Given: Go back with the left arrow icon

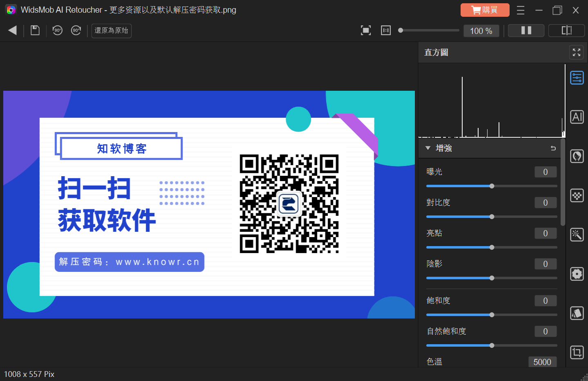Looking at the screenshot, I should coord(12,30).
